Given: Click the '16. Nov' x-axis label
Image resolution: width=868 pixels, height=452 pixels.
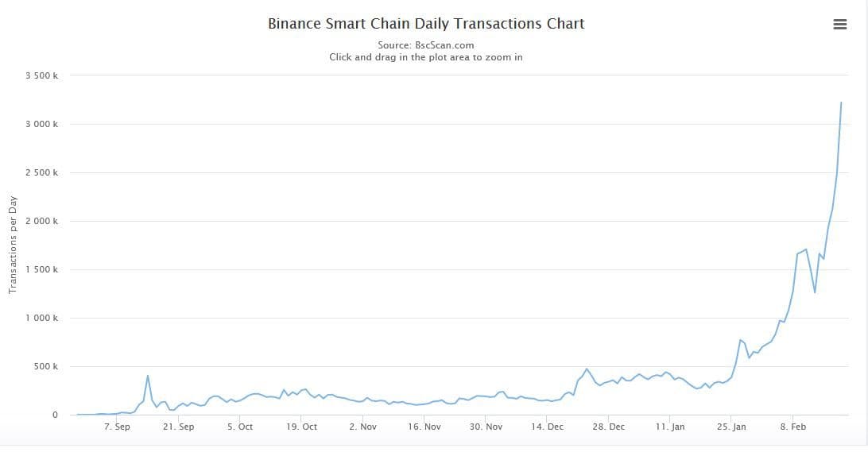Looking at the screenshot, I should (424, 427).
